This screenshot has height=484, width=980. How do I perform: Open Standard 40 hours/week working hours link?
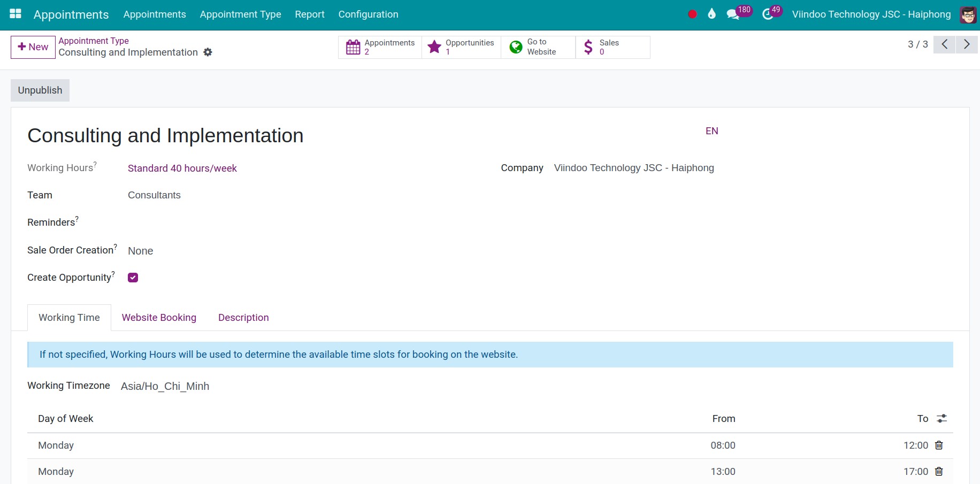pos(182,168)
